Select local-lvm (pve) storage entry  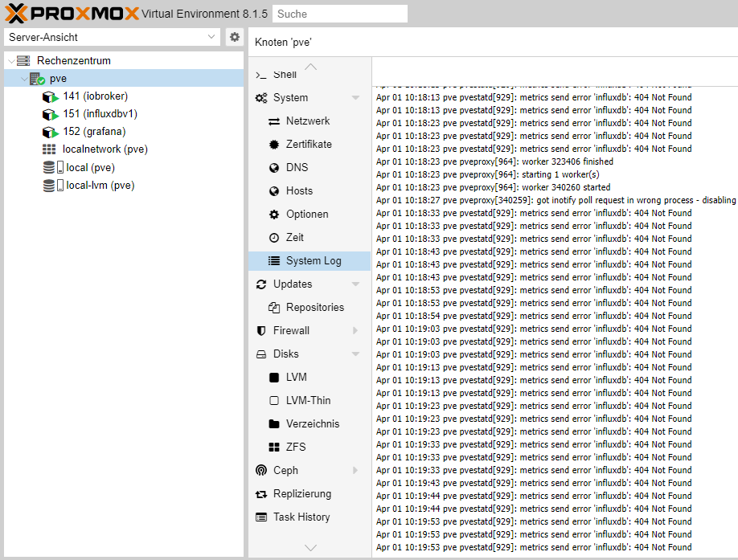point(100,186)
